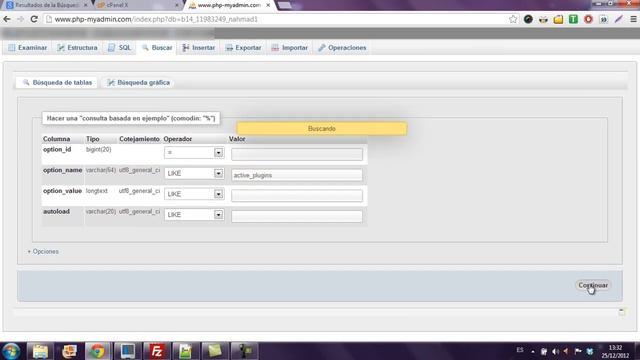640x360 pixels.
Task: Click the option_value value field
Action: coord(297,196)
